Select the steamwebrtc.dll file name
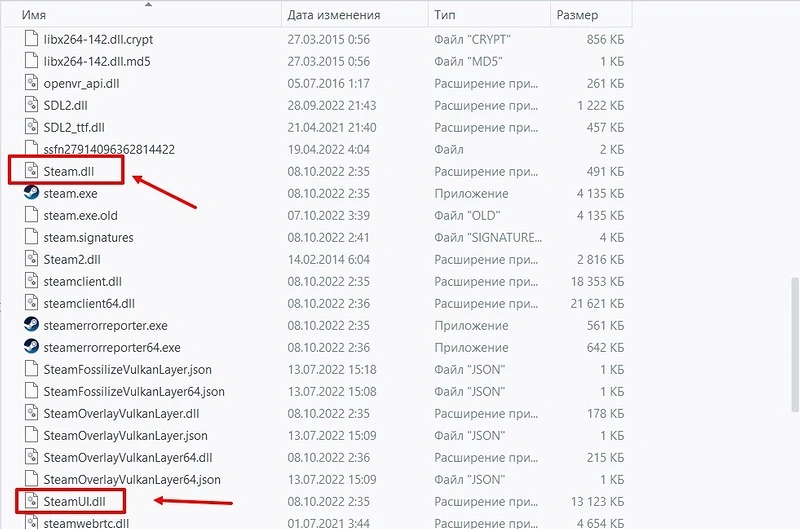Screen dimensions: 800x529 (86, 523)
